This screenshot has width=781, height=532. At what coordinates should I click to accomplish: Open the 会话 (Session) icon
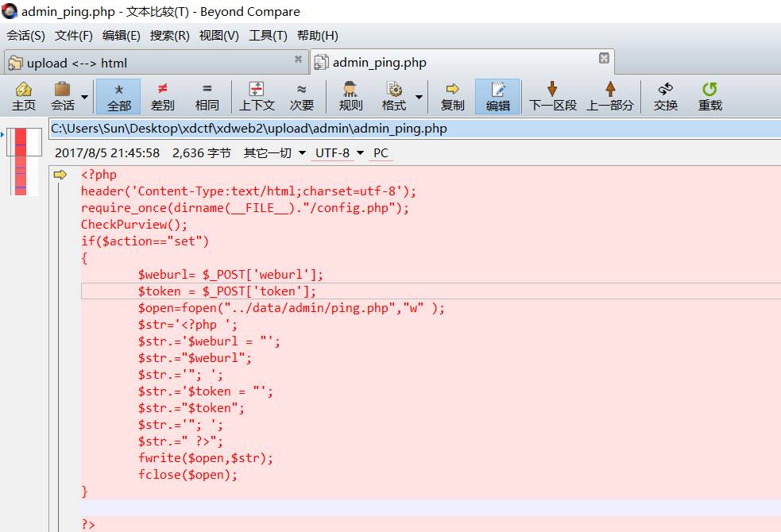point(64,95)
